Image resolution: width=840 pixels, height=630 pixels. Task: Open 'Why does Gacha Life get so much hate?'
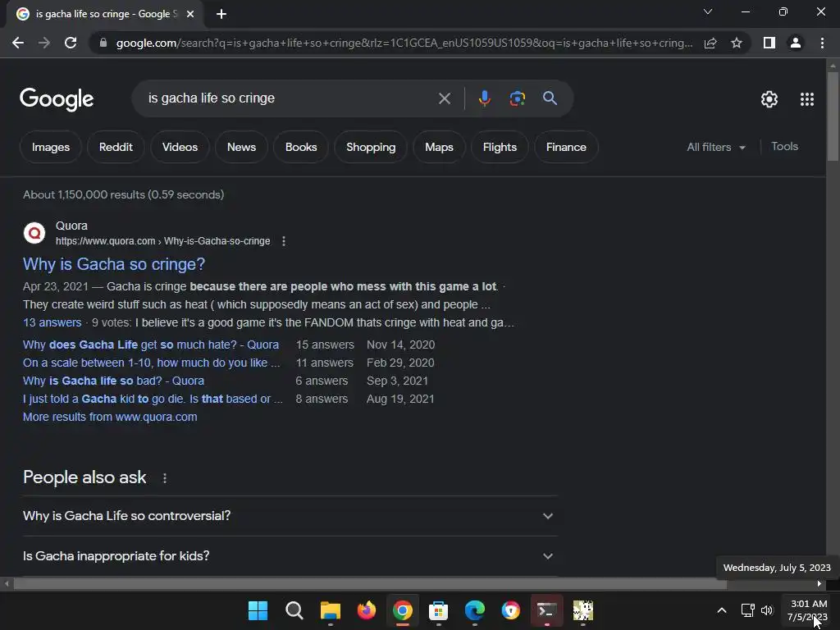tap(151, 345)
